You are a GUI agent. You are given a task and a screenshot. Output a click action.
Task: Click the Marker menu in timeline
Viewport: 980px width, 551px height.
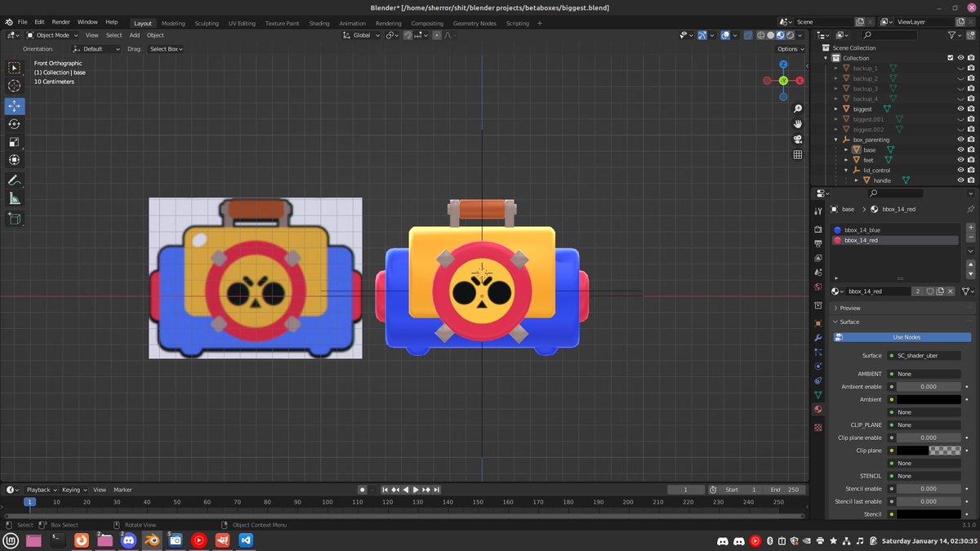point(122,490)
